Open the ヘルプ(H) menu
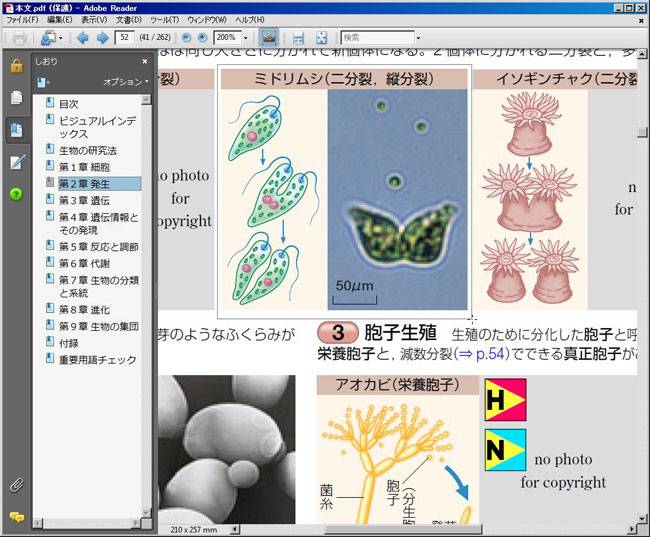650x537 pixels. point(250,19)
